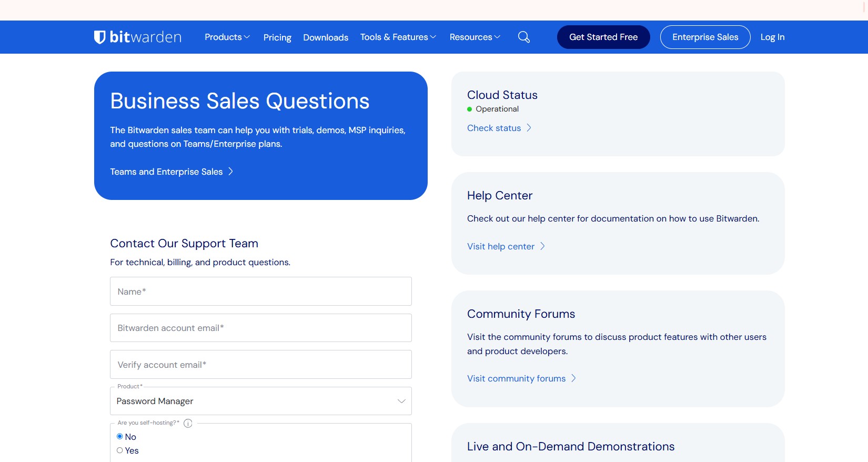Click the Log In link

point(772,37)
